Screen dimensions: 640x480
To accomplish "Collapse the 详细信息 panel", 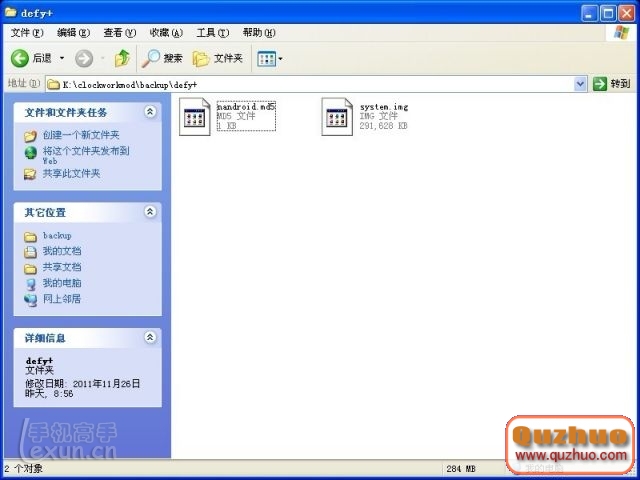I will click(150, 337).
